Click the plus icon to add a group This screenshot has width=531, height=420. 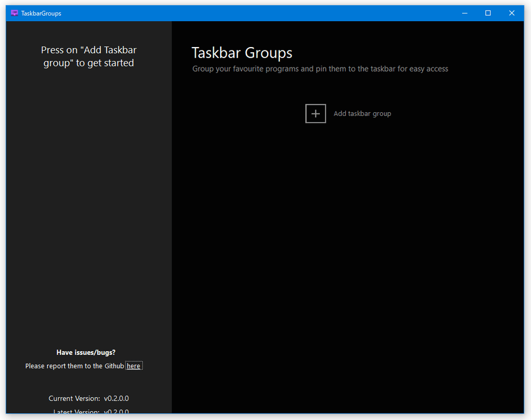click(315, 113)
